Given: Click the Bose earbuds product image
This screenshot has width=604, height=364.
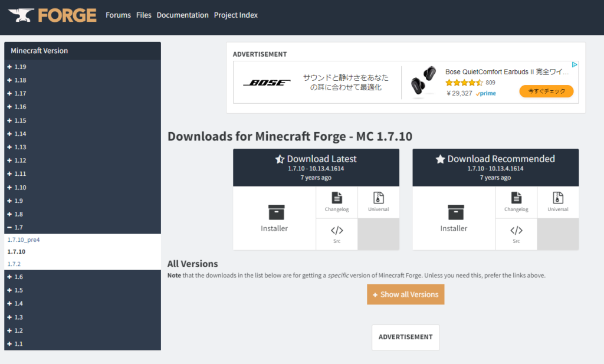Looking at the screenshot, I should click(x=423, y=80).
